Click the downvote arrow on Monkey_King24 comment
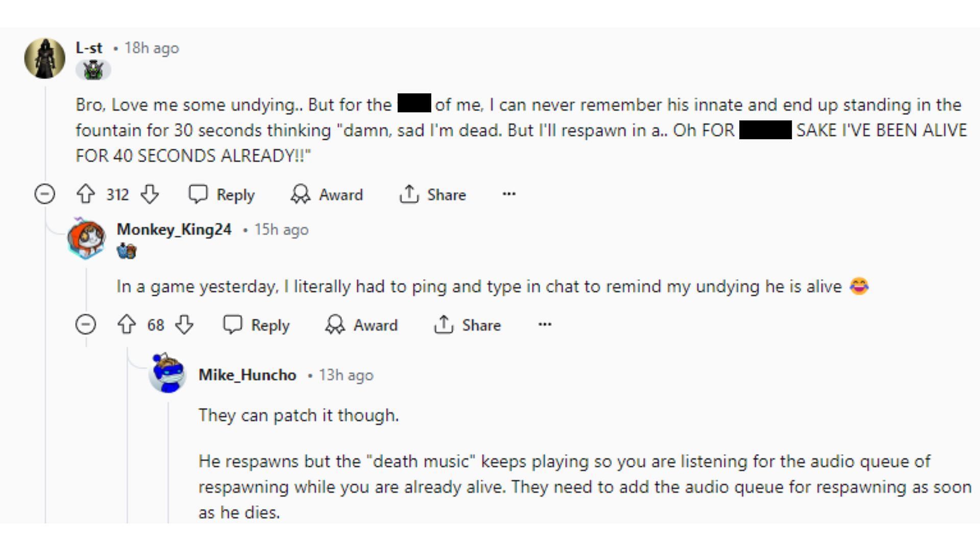Screen dimensions: 980x551 pos(188,325)
